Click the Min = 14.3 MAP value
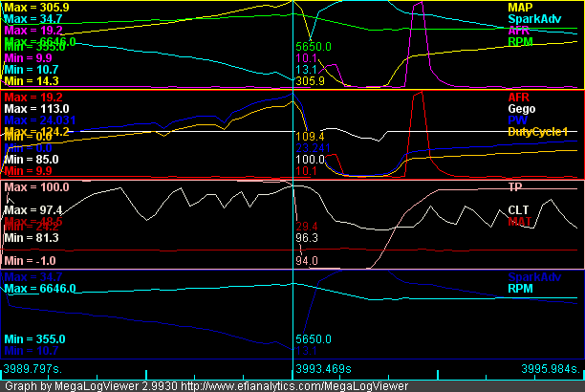This screenshot has width=585, height=392. point(30,81)
